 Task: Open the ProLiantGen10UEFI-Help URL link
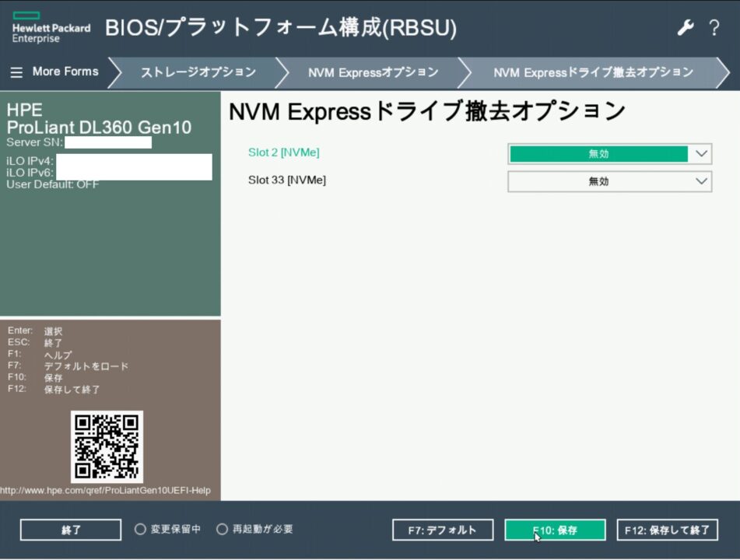tap(105, 490)
